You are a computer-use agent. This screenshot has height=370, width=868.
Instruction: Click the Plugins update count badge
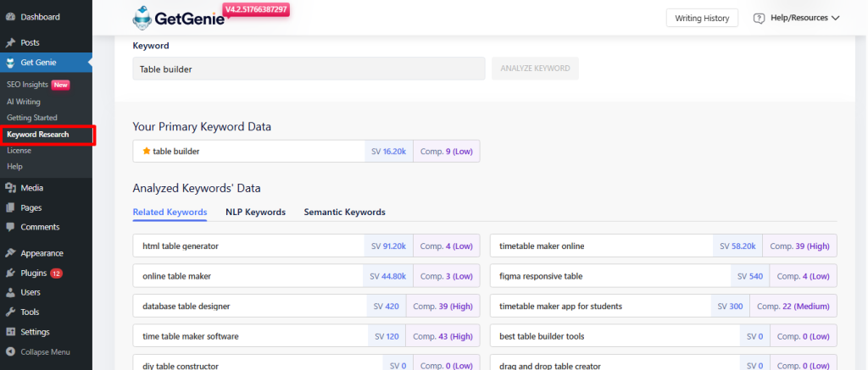point(56,273)
